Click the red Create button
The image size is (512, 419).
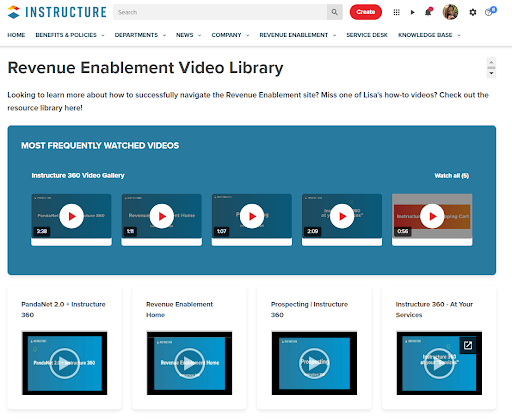coord(366,12)
